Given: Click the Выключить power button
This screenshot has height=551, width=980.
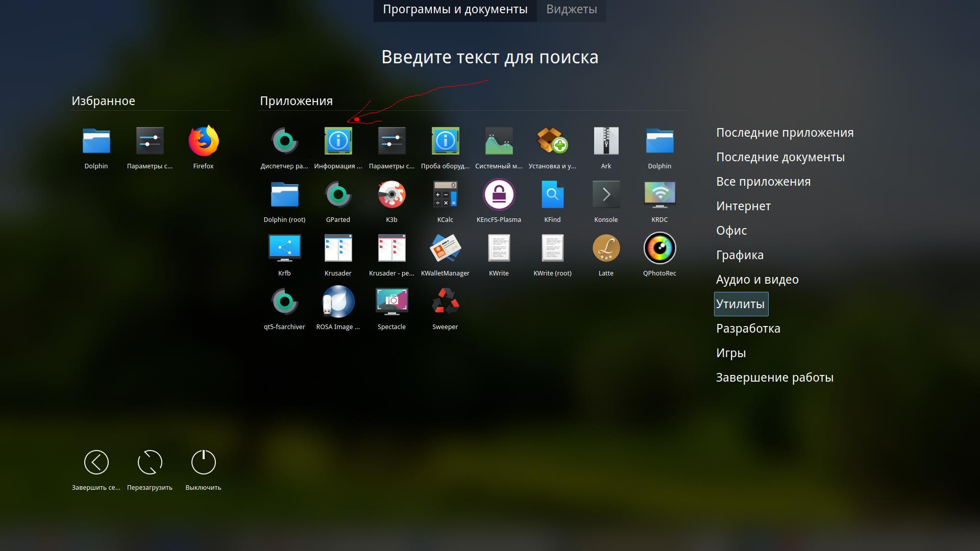Looking at the screenshot, I should click(203, 463).
